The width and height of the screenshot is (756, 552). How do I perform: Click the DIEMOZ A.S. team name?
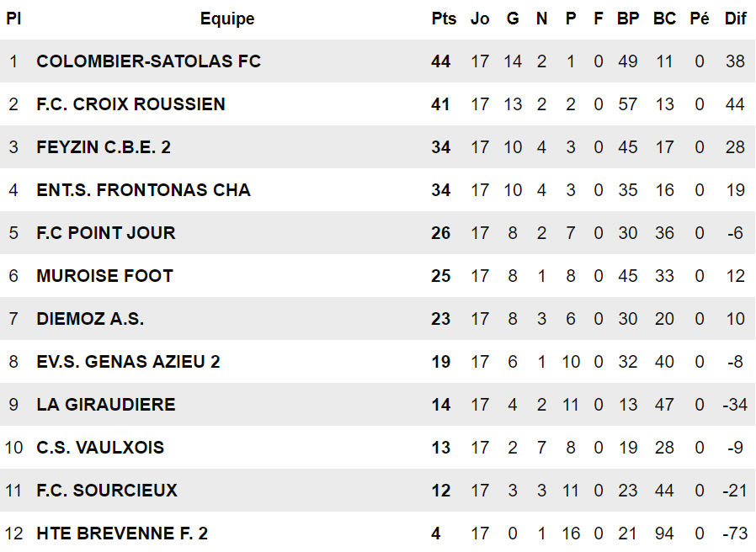coord(90,319)
